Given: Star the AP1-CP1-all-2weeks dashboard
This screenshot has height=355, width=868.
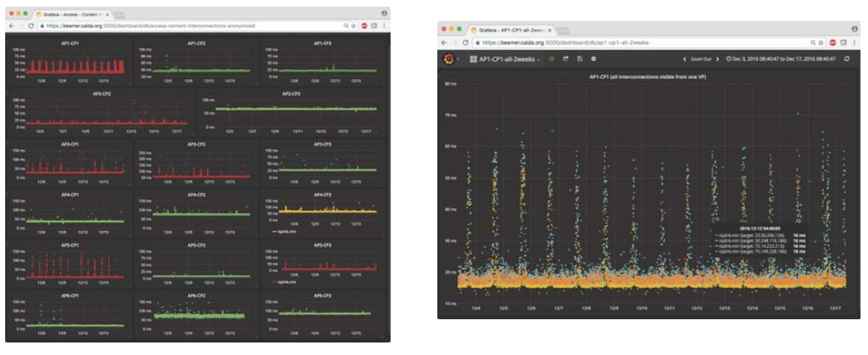Looking at the screenshot, I should (x=551, y=59).
